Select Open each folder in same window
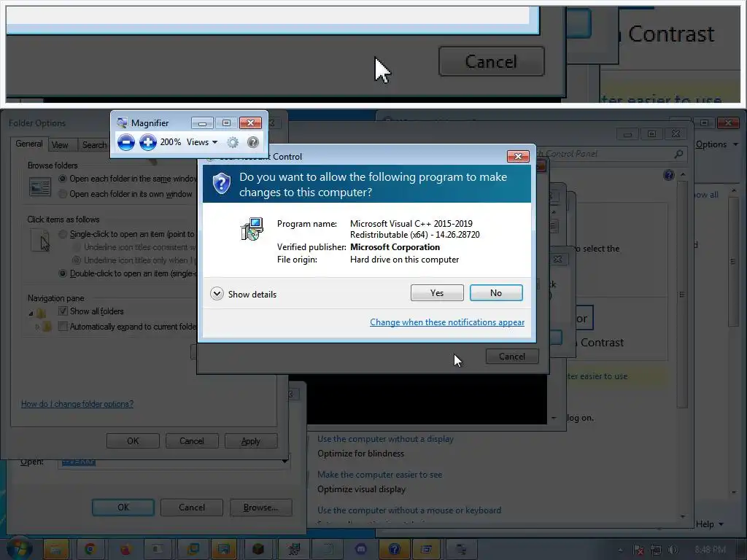 [63, 179]
